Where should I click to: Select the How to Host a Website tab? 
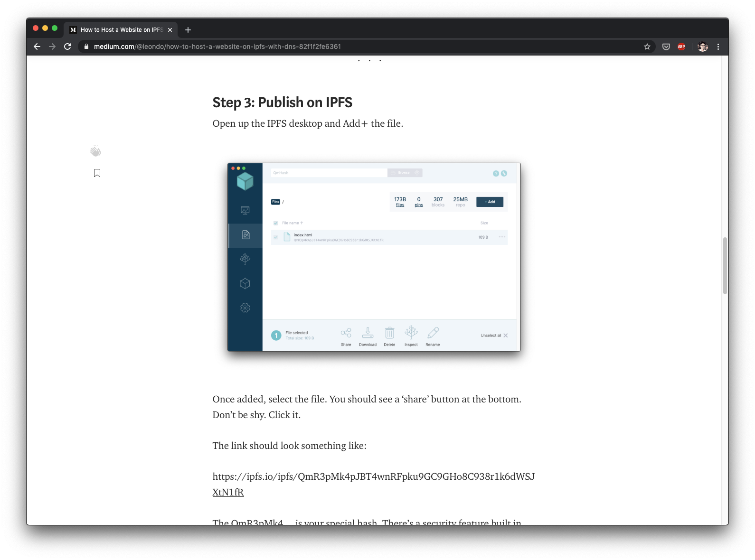pos(121,30)
